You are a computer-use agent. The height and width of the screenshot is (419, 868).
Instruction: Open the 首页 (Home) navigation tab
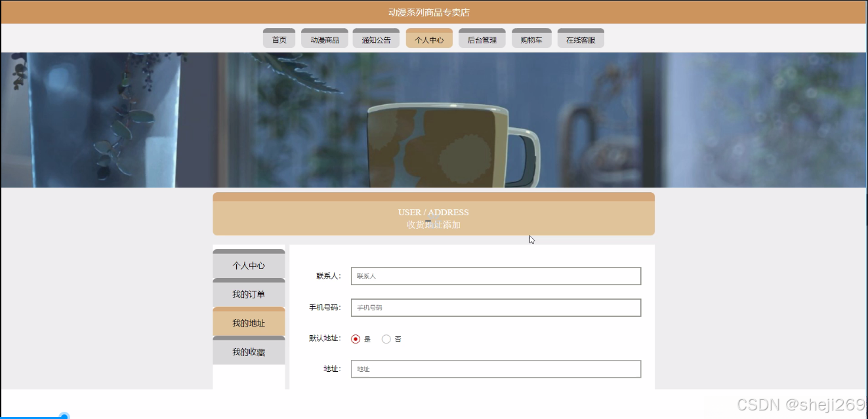click(278, 38)
